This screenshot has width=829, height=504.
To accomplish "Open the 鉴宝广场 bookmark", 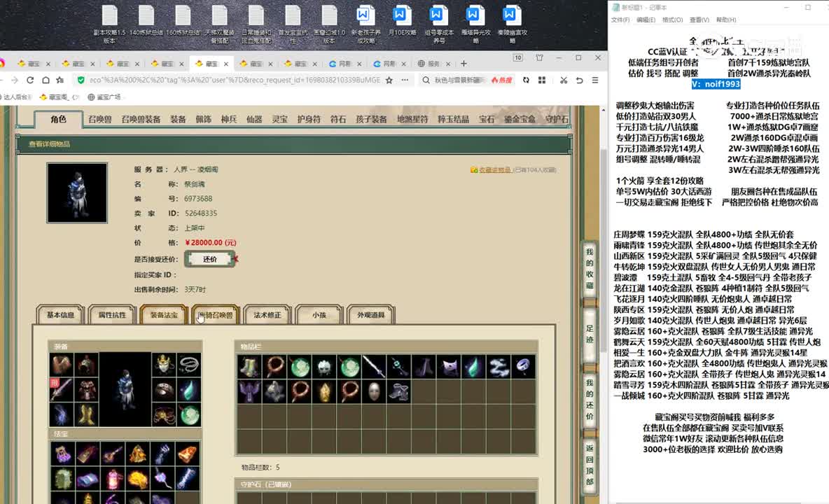I will click(x=104, y=97).
